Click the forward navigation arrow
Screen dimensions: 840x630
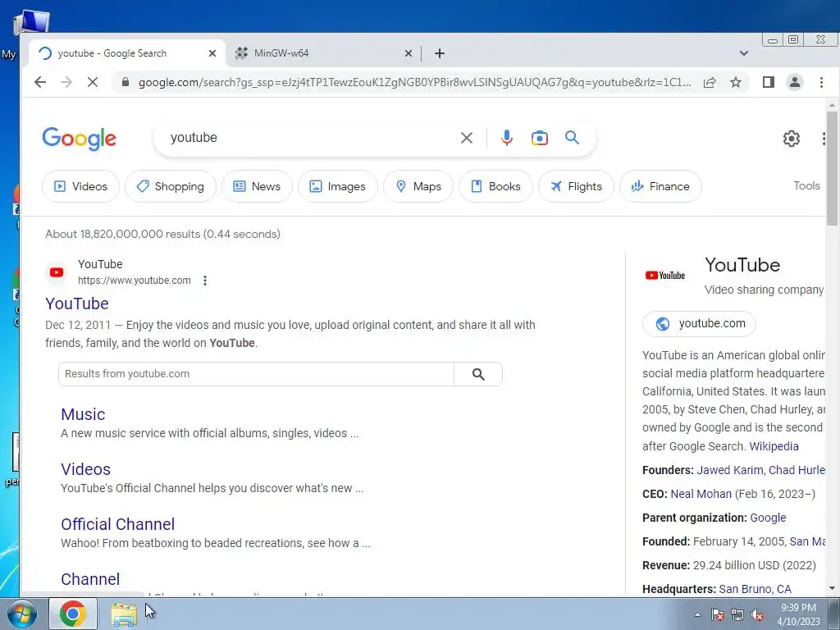66,82
